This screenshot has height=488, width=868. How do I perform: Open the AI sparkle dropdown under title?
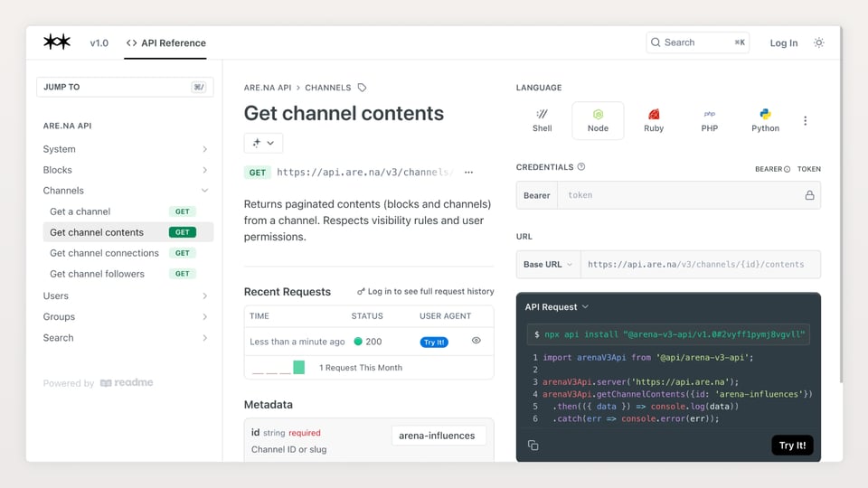point(263,143)
